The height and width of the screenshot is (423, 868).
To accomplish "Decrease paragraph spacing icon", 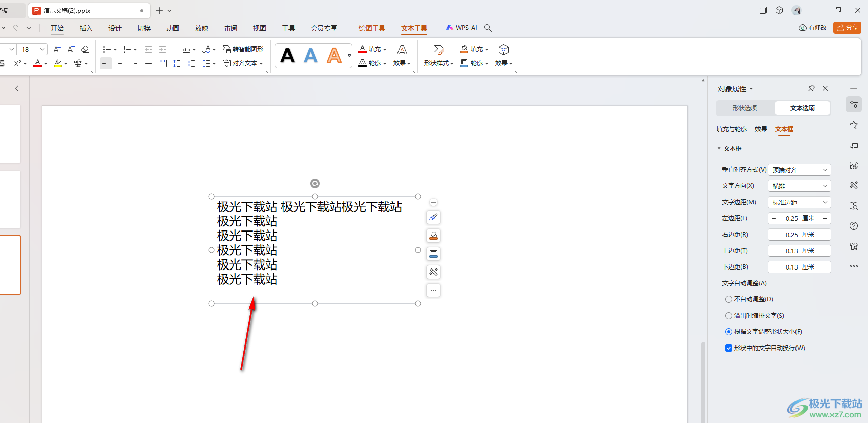I will click(x=191, y=63).
